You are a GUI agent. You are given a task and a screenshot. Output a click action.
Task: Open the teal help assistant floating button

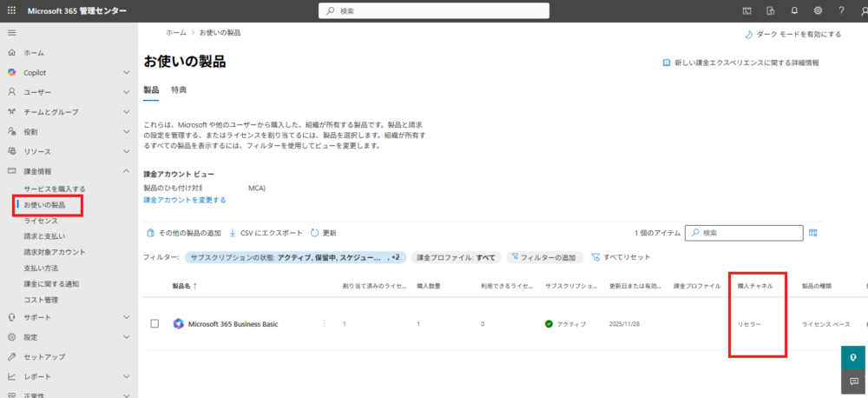point(854,357)
